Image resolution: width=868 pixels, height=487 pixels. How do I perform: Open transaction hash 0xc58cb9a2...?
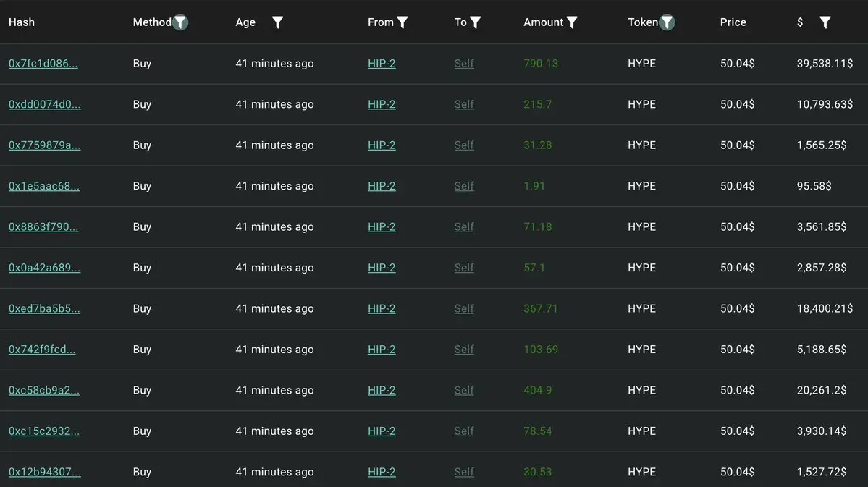point(43,389)
